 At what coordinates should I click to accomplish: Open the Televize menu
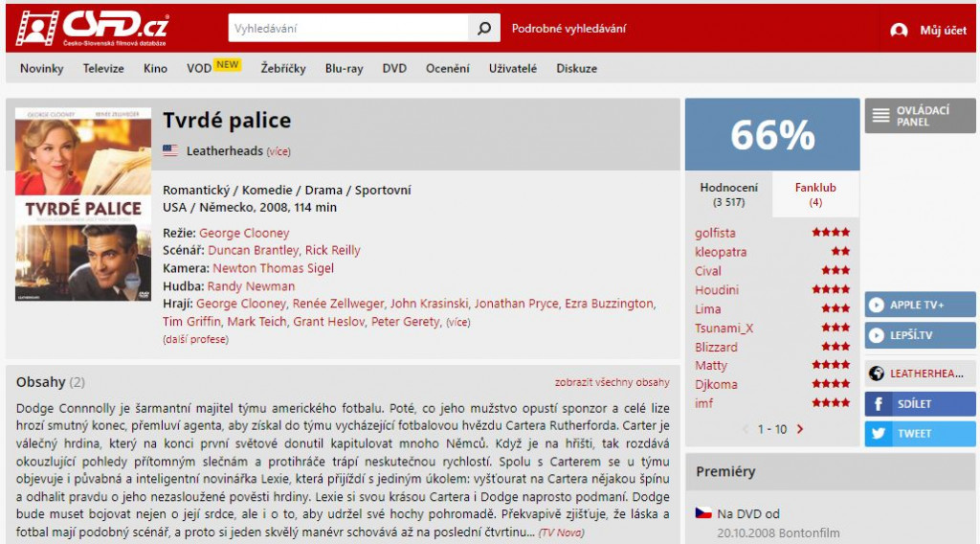[103, 68]
